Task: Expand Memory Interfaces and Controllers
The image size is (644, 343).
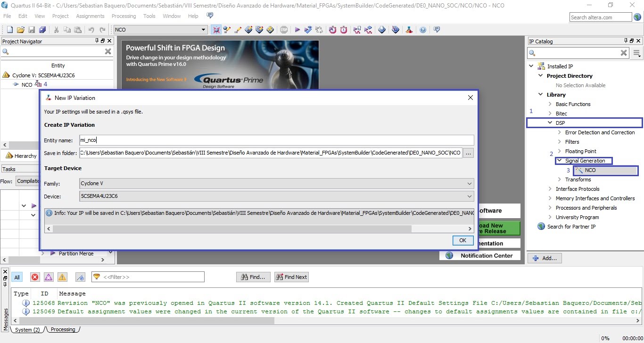Action: pyautogui.click(x=550, y=198)
